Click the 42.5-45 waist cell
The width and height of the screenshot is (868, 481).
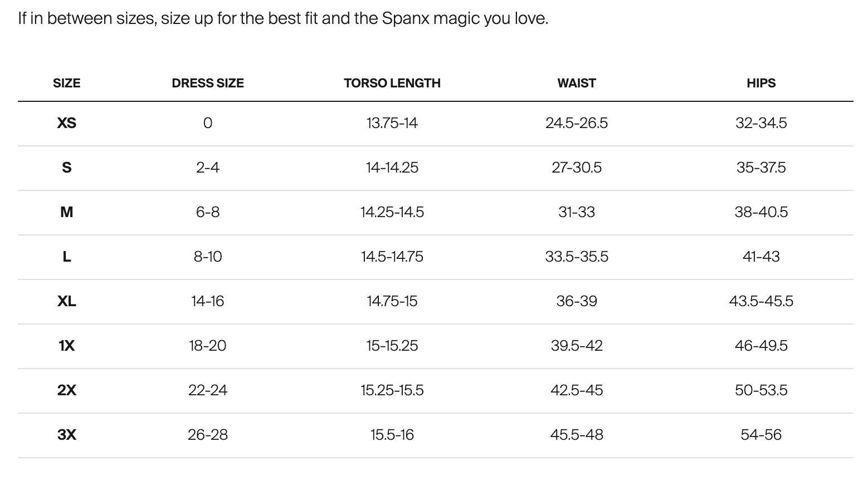tap(577, 390)
